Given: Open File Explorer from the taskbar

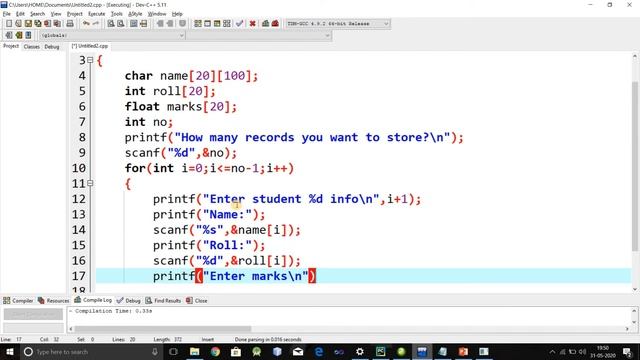Looking at the screenshot, I should [x=195, y=352].
